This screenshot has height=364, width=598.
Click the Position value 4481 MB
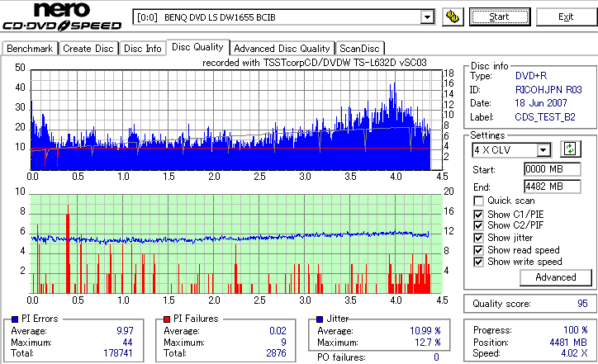tap(568, 343)
